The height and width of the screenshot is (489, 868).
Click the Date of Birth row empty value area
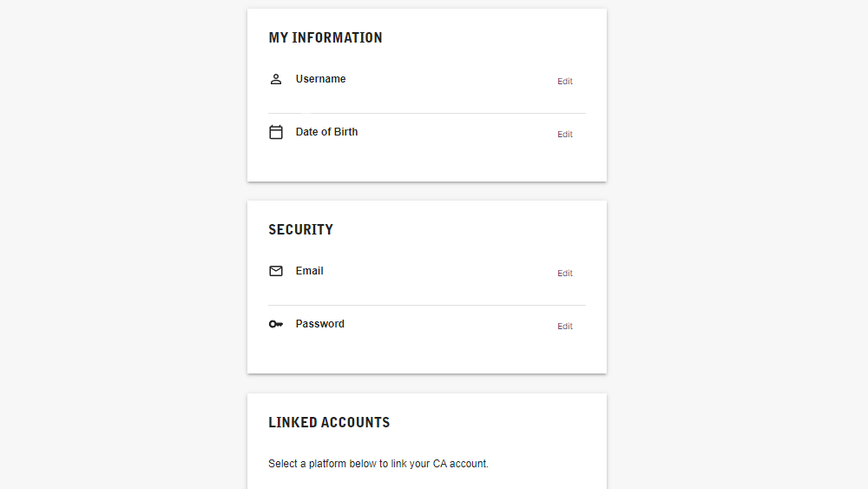pyautogui.click(x=421, y=149)
